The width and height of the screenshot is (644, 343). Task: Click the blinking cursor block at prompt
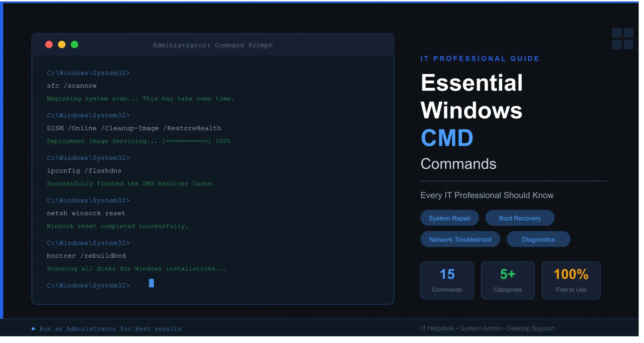151,283
